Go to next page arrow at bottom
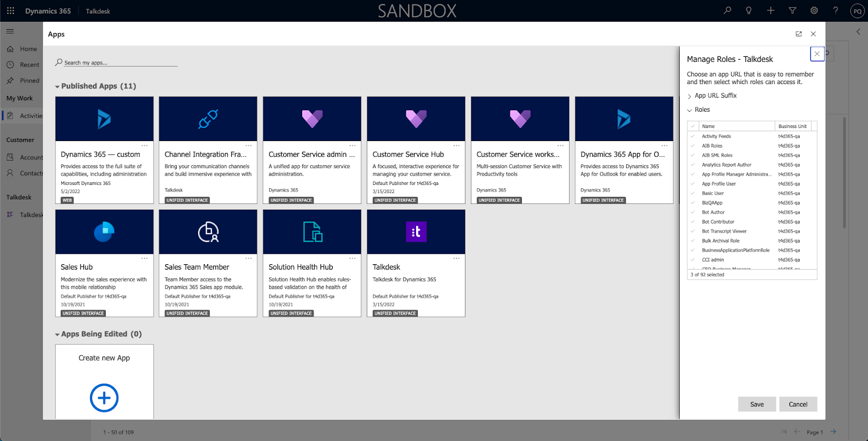The height and width of the screenshot is (441, 868). pyautogui.click(x=833, y=432)
